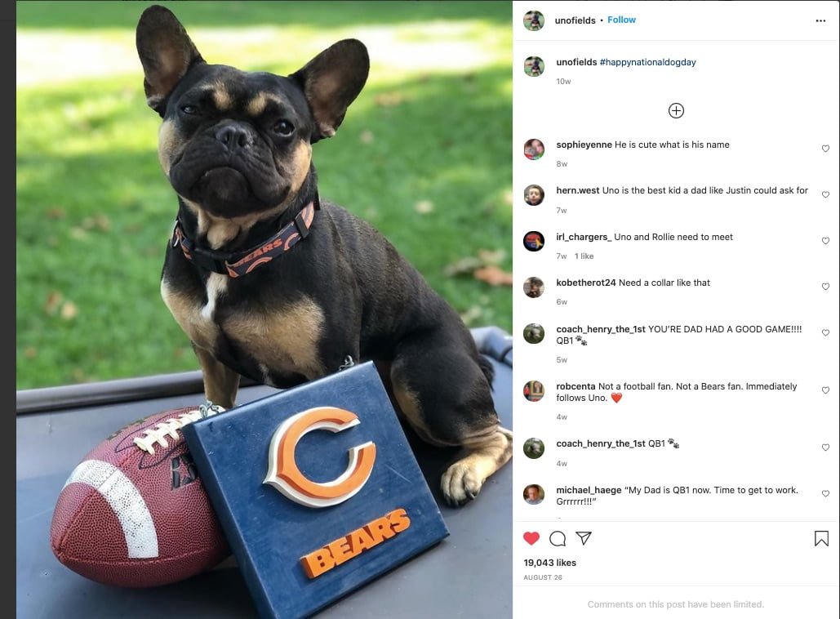Screen dimensions: 840x619
Task: Open coach_henry_the_1st profile from first comment
Action: pos(601,329)
